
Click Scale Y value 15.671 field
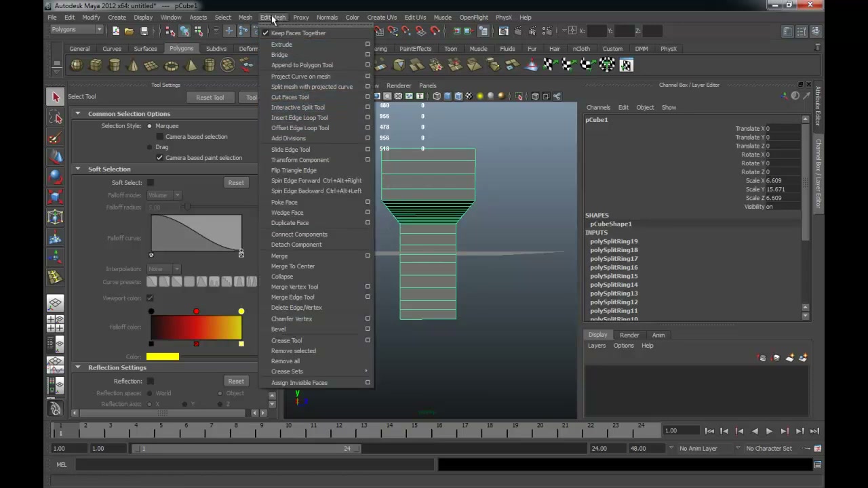(782, 190)
